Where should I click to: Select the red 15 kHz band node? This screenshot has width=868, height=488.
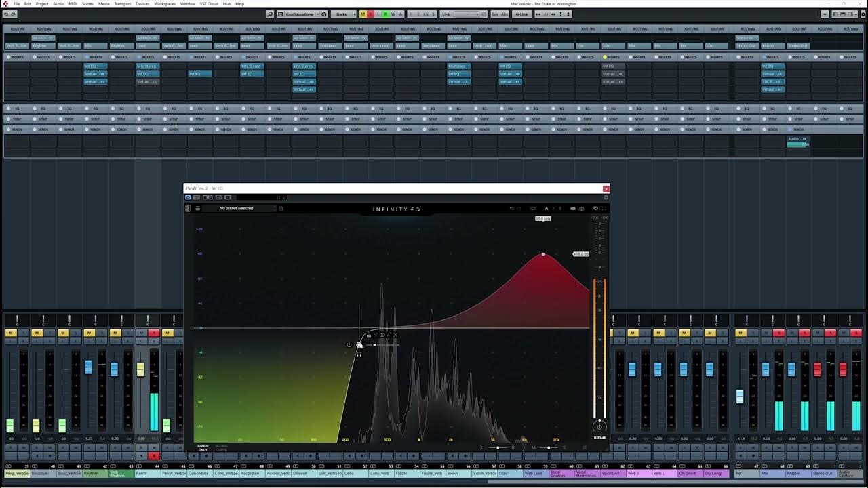543,254
